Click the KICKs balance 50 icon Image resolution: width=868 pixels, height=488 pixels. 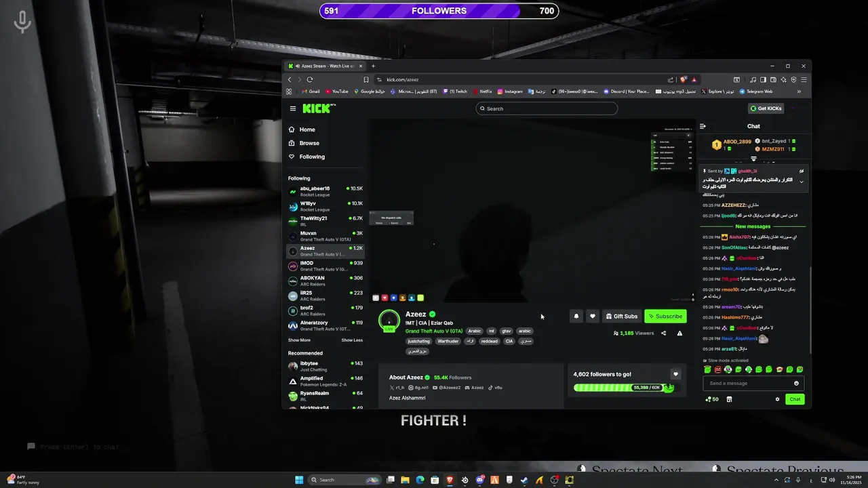712,399
